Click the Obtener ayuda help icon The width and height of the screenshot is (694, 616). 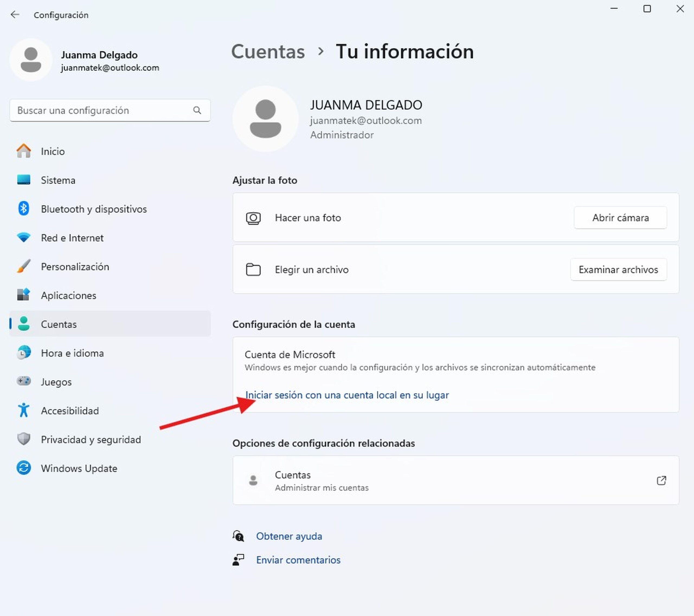(238, 536)
